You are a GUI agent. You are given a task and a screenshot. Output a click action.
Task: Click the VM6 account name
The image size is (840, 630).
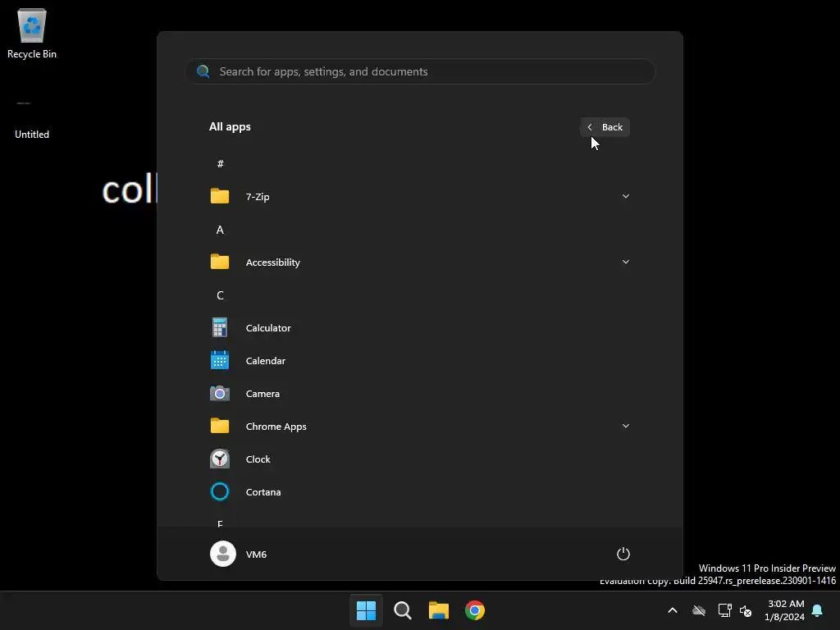pos(256,555)
